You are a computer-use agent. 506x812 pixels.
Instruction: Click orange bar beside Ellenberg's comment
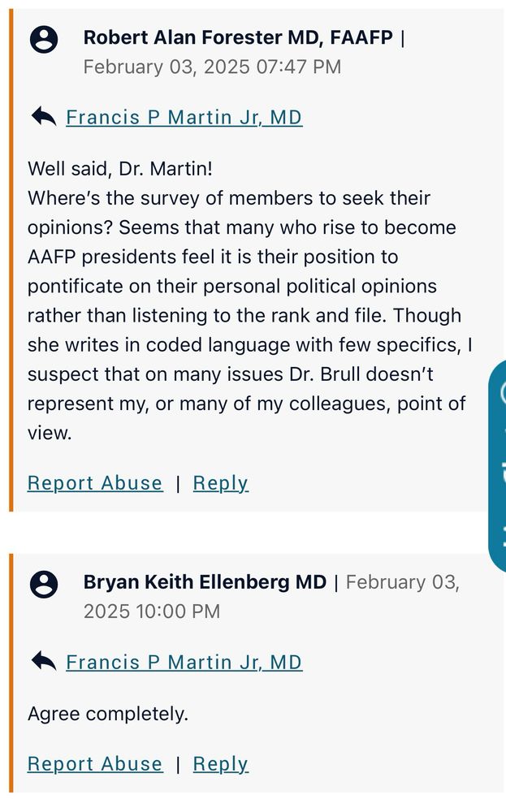click(11, 674)
